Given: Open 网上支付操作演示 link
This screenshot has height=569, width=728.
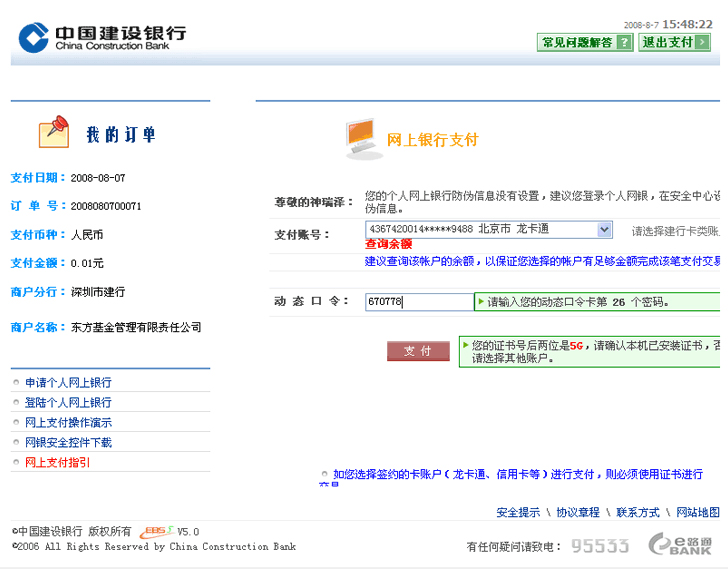Looking at the screenshot, I should coord(68,422).
